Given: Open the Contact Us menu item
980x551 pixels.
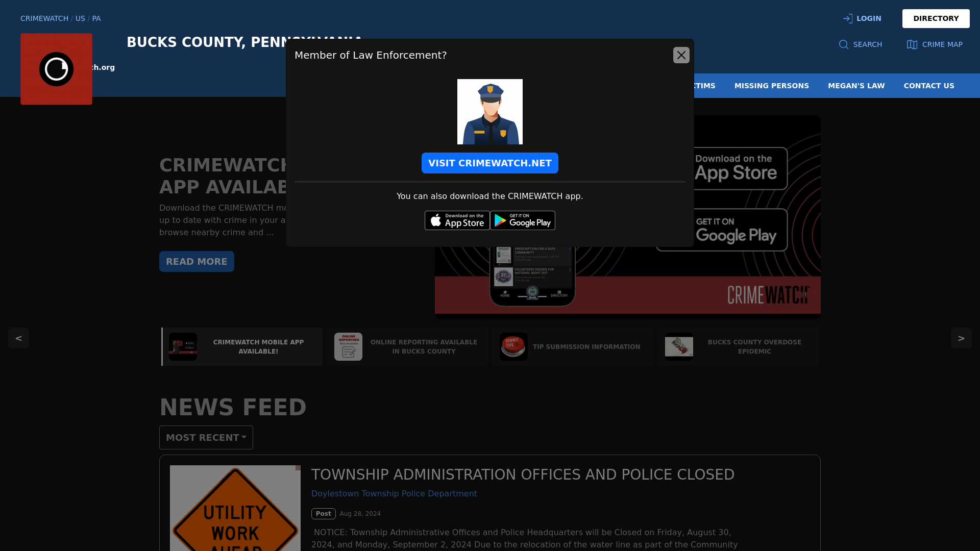Looking at the screenshot, I should (929, 86).
